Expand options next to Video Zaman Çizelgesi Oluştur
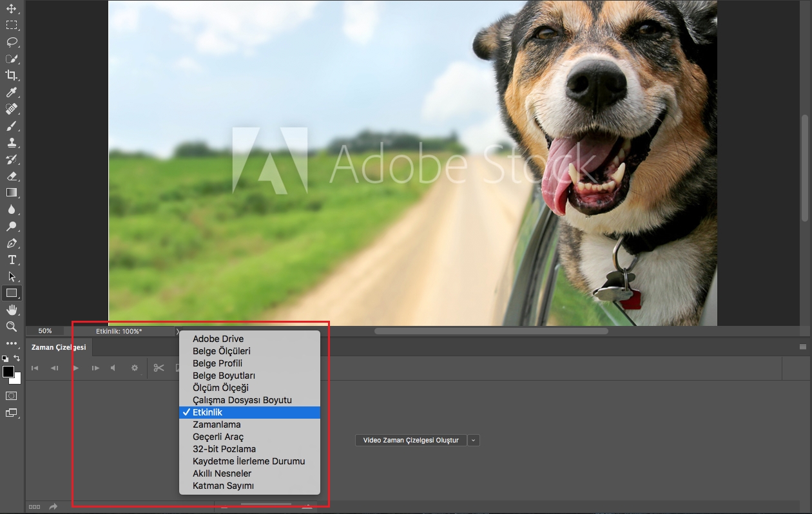Screen dimensions: 812x514 474,440
